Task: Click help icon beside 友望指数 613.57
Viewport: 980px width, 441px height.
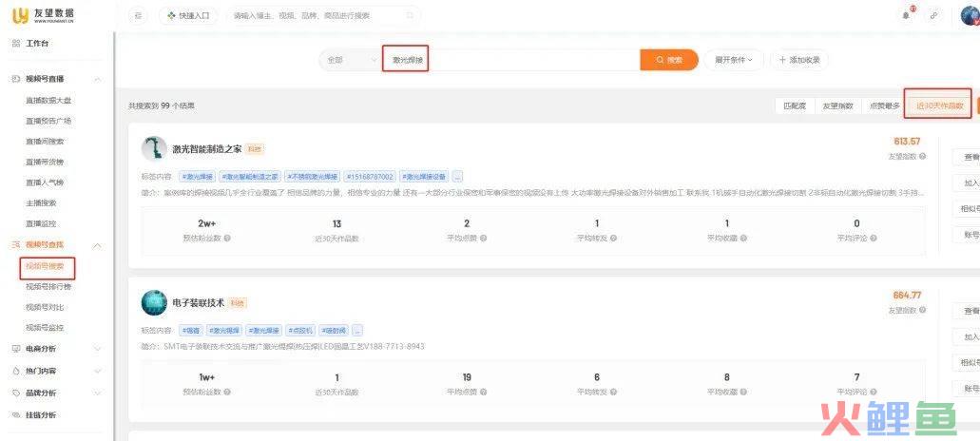Action: click(923, 156)
